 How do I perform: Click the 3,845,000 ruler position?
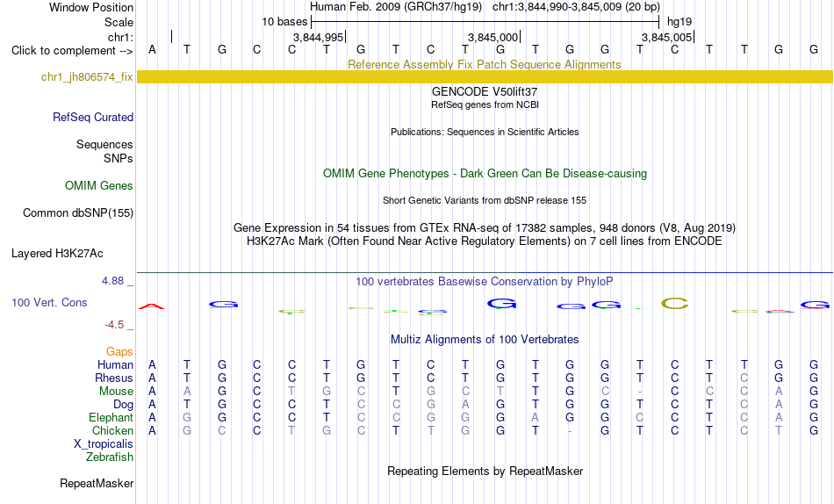(x=492, y=37)
